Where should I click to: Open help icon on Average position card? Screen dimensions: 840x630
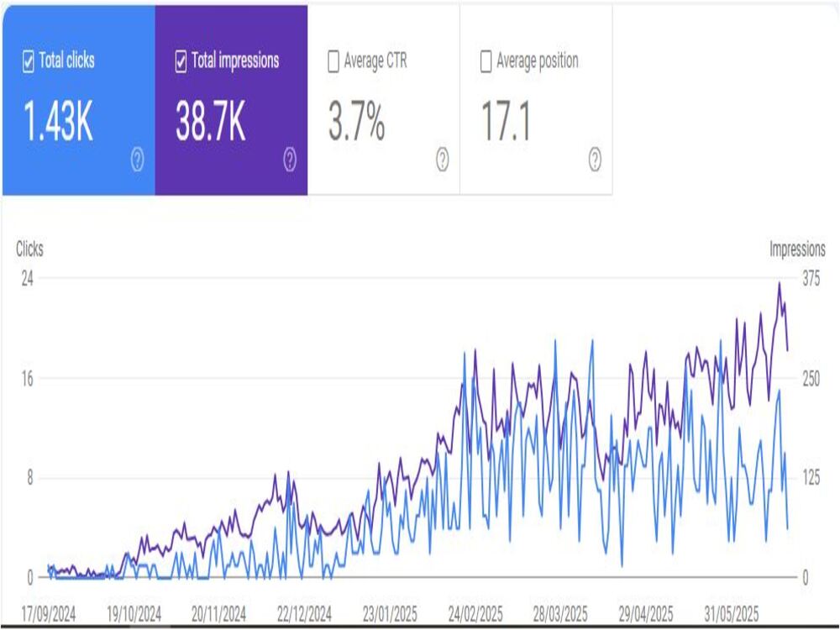[596, 160]
